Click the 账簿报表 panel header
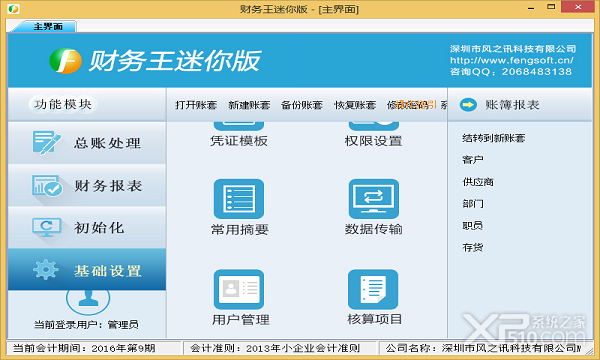This screenshot has width=600, height=360. pyautogui.click(x=520, y=105)
